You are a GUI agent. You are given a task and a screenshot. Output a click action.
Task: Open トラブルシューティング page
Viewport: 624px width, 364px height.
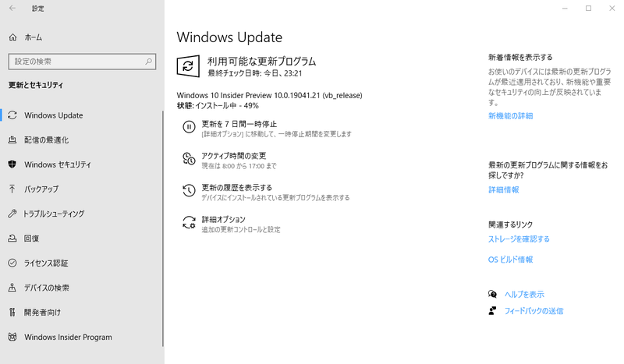point(54,214)
